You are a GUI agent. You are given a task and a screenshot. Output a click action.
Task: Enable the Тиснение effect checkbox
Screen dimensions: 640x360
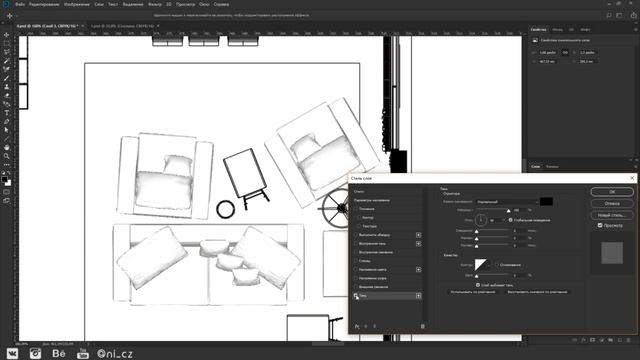(356, 209)
